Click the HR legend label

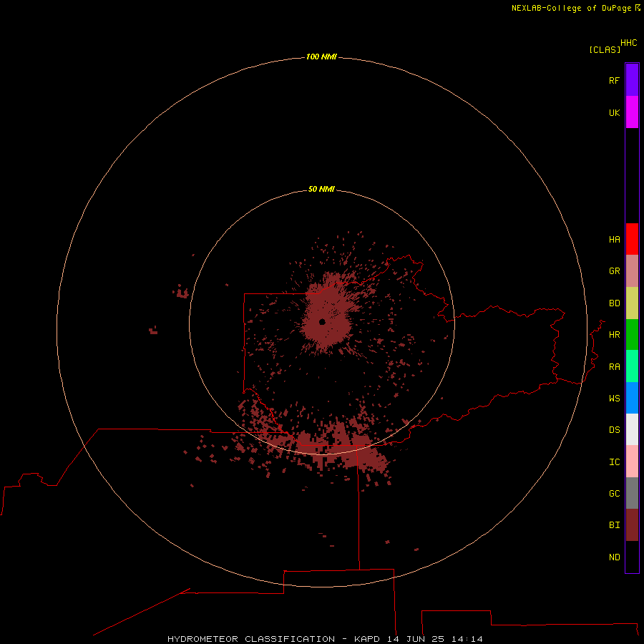point(614,335)
